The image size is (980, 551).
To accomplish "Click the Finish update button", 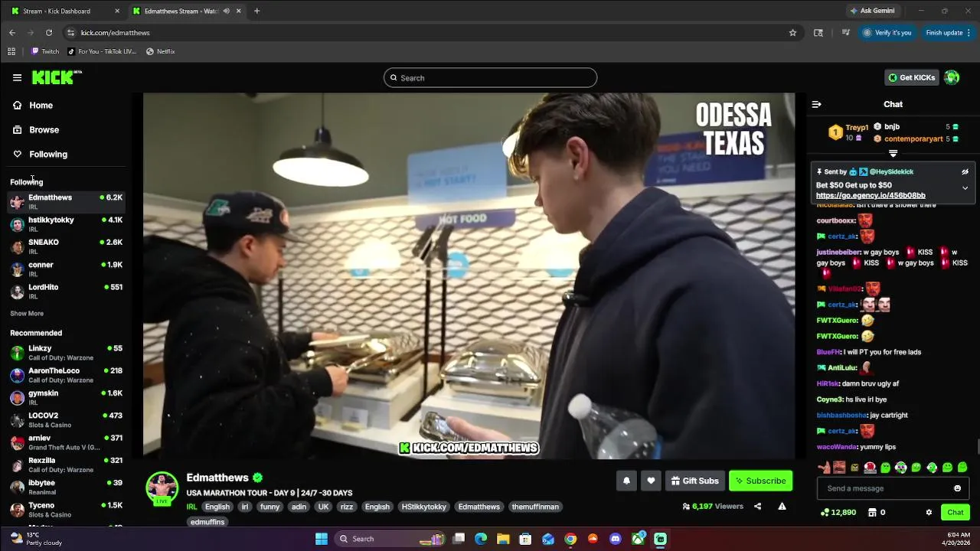I will (948, 33).
